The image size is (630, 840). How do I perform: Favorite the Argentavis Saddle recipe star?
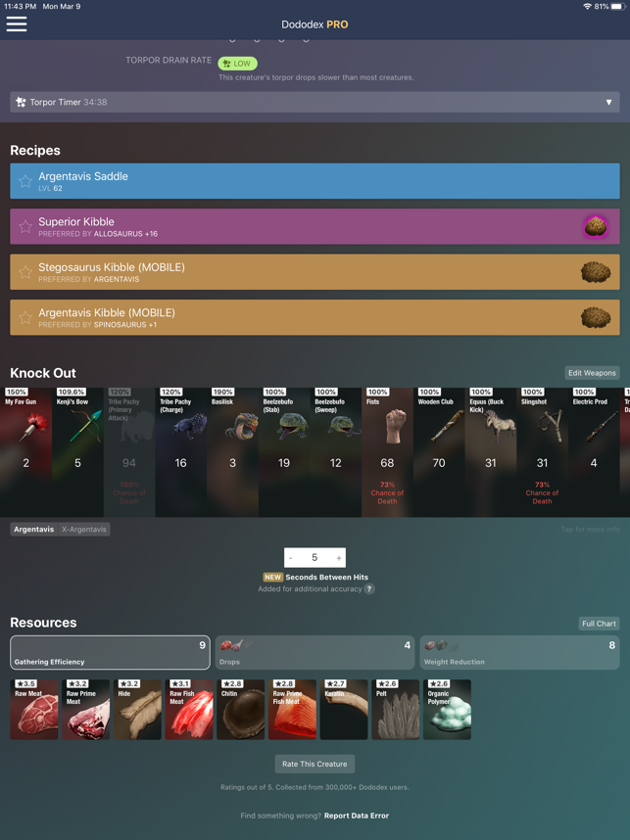pos(25,181)
